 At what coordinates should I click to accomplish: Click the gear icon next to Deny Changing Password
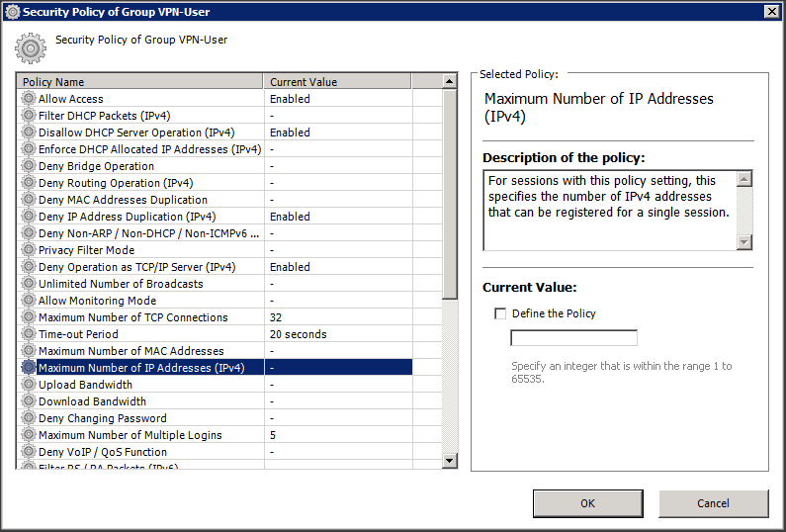(28, 418)
